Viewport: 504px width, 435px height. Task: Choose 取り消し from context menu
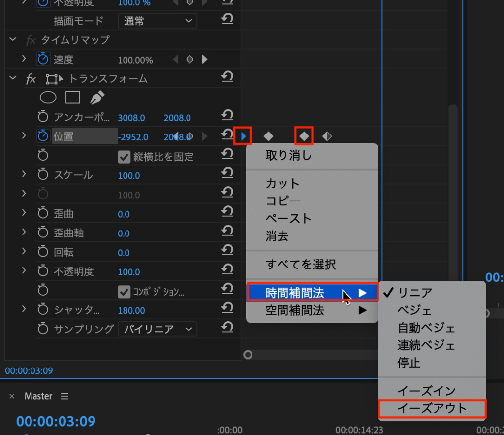click(312, 156)
